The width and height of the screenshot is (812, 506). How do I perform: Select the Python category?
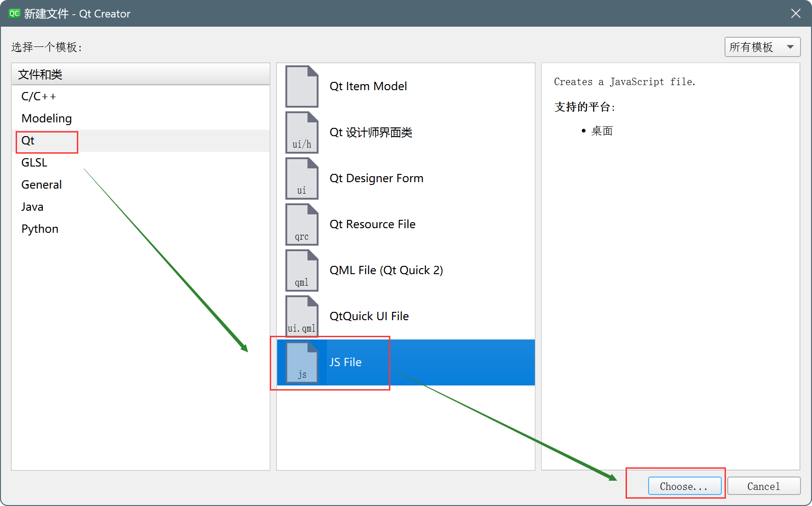point(140,229)
